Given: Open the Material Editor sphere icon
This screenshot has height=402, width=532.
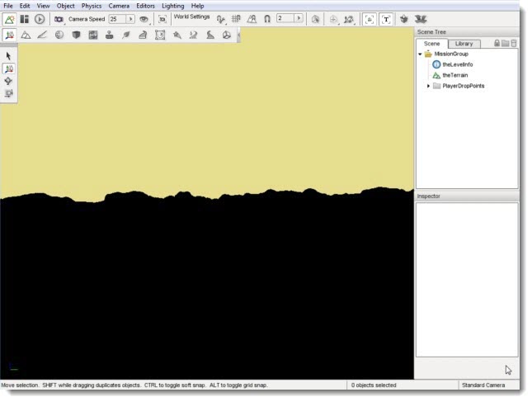Looking at the screenshot, I should coord(59,35).
